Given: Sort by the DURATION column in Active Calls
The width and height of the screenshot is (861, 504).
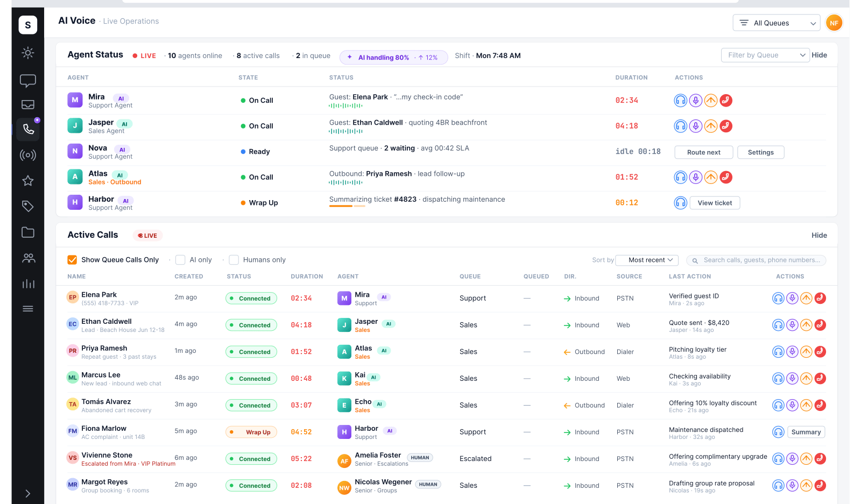Looking at the screenshot, I should click(x=307, y=276).
